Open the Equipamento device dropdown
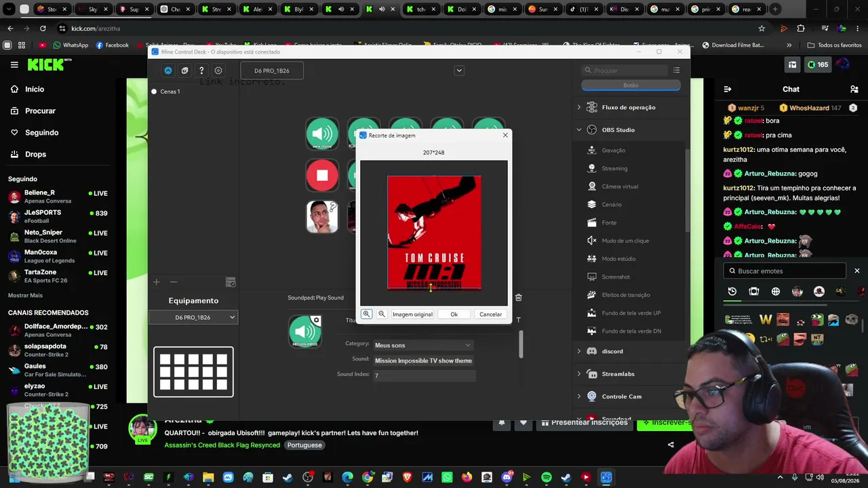868x488 pixels. click(193, 317)
